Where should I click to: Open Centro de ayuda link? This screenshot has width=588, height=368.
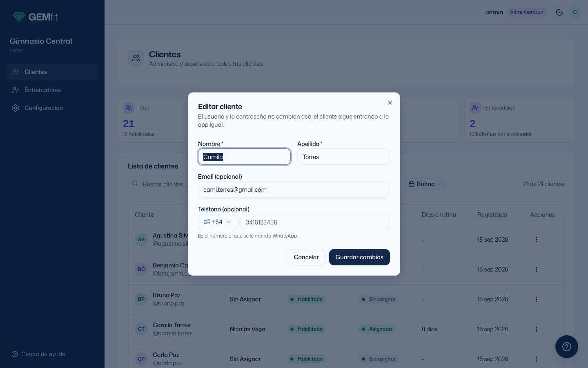39,354
